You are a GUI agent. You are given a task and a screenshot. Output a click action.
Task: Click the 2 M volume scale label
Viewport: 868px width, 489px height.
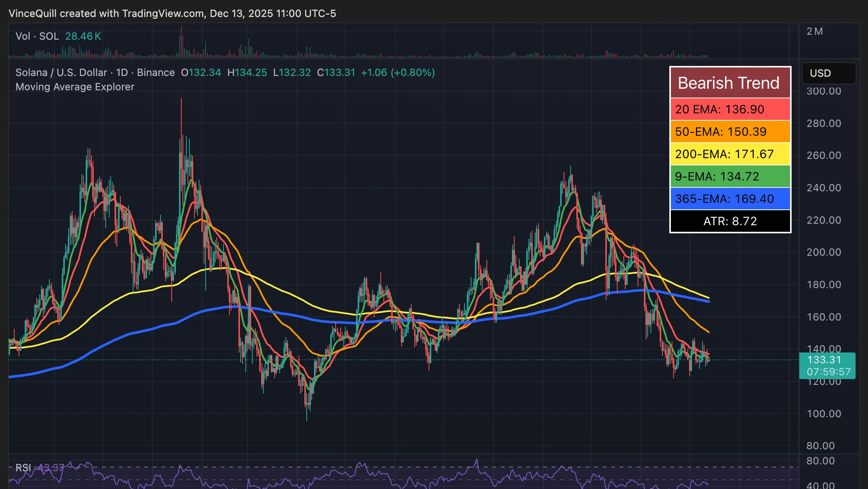click(815, 32)
